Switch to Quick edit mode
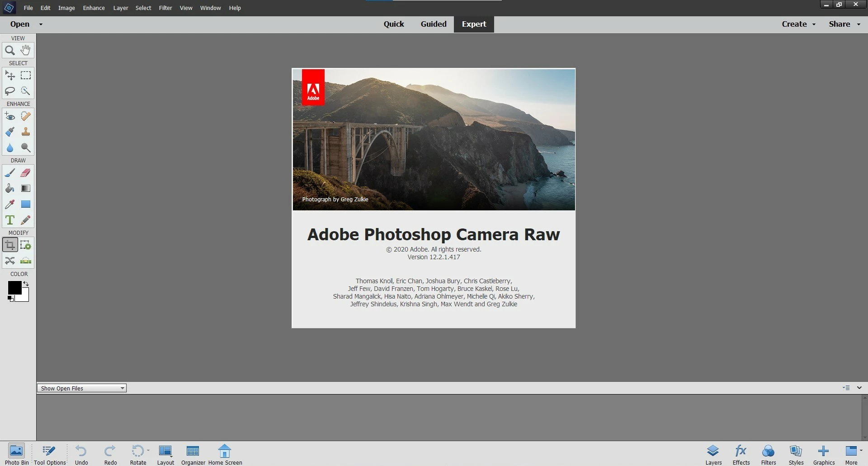 point(394,24)
